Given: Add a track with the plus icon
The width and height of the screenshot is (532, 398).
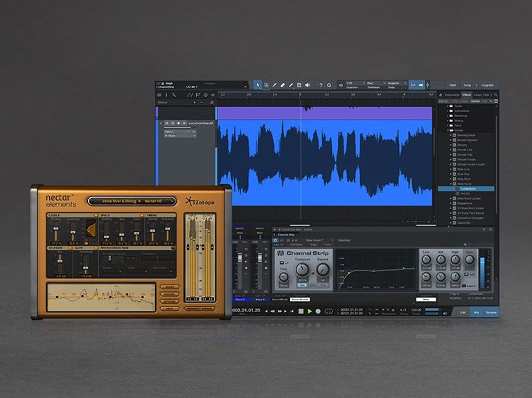Looking at the screenshot, I should (x=213, y=95).
